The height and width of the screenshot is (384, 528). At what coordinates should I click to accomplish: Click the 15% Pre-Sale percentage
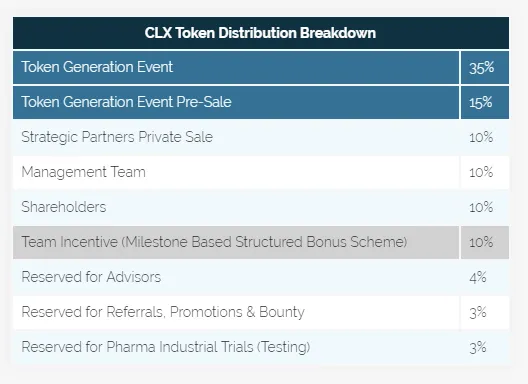point(485,102)
